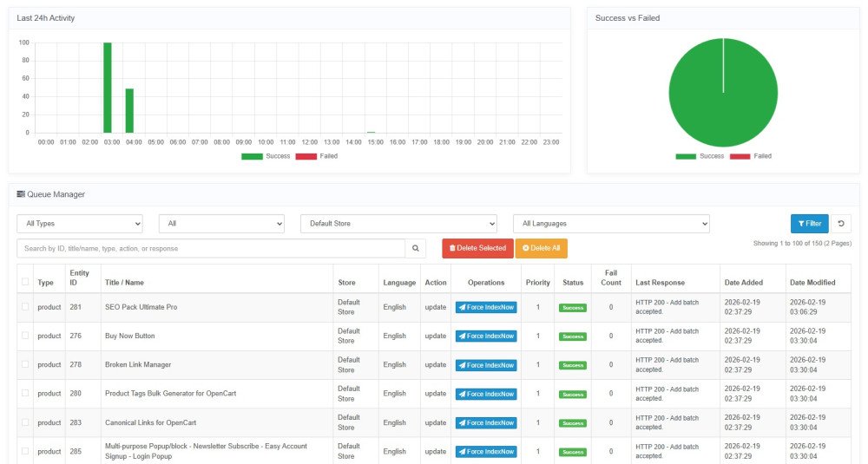868x464 pixels.
Task: Click the Success vs Failed panel title
Action: tap(628, 17)
